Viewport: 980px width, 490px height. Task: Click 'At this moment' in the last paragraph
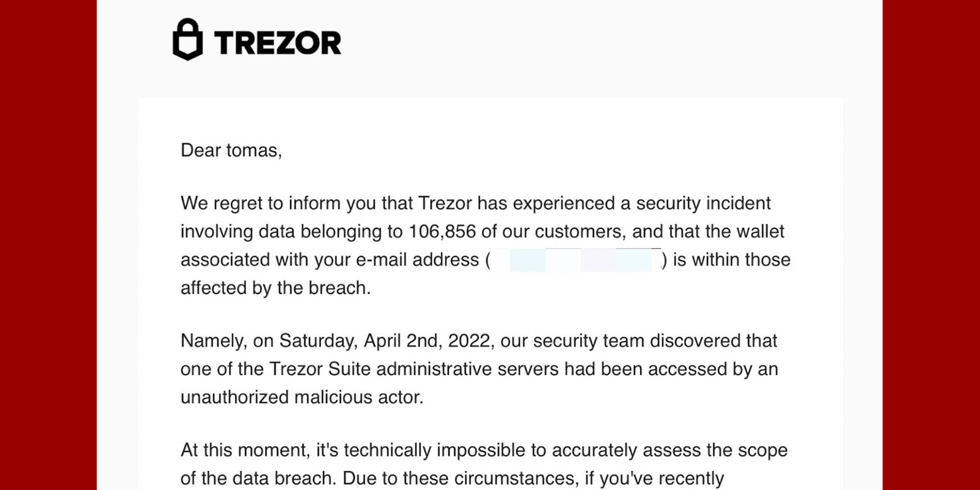[x=245, y=450]
